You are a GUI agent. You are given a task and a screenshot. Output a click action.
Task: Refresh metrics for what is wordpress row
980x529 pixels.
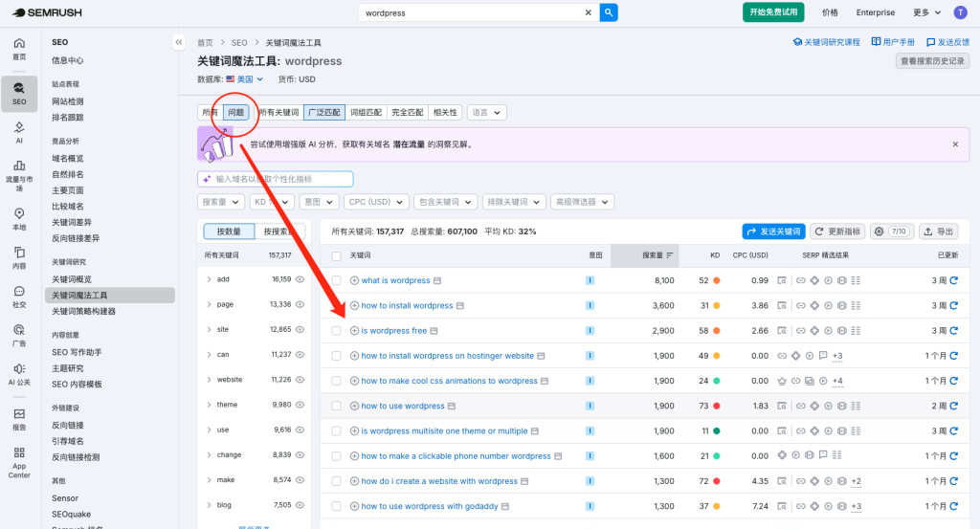[x=954, y=280]
